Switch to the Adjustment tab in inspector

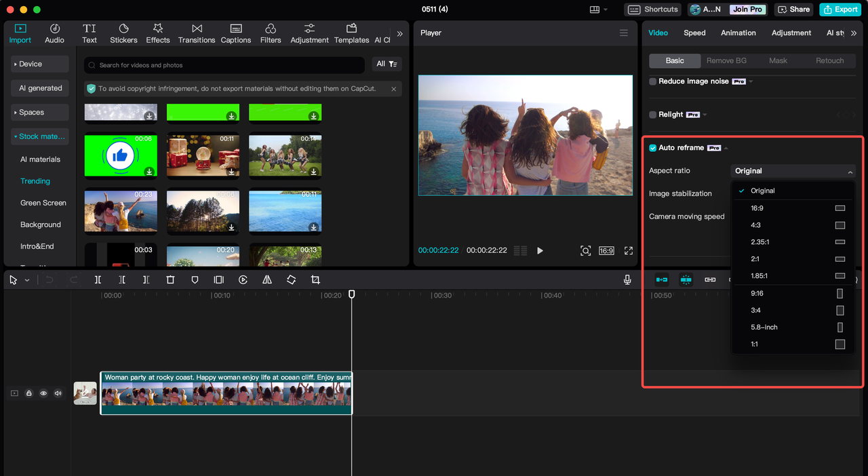pyautogui.click(x=791, y=33)
